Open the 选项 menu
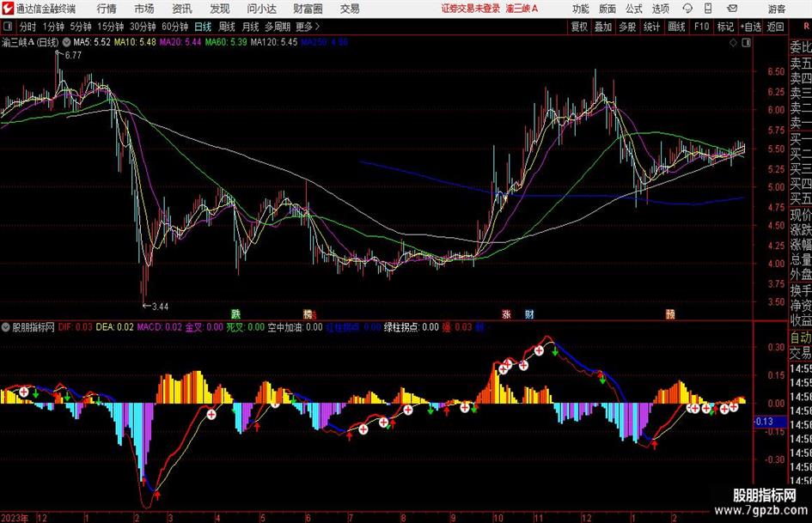The height and width of the screenshot is (523, 812). [660, 9]
